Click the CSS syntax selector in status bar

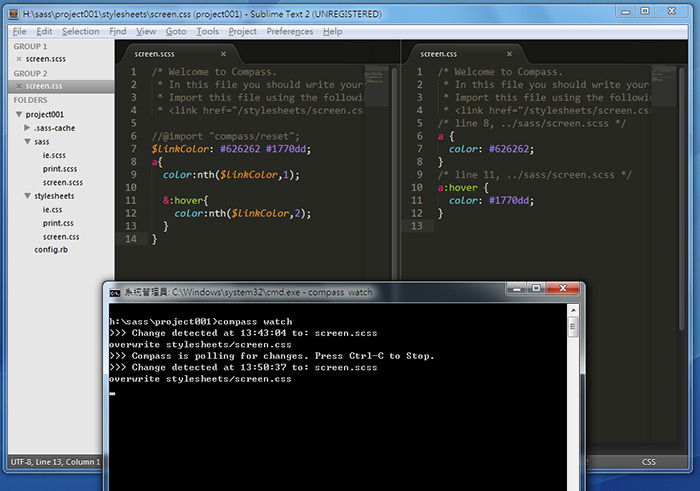click(x=649, y=462)
